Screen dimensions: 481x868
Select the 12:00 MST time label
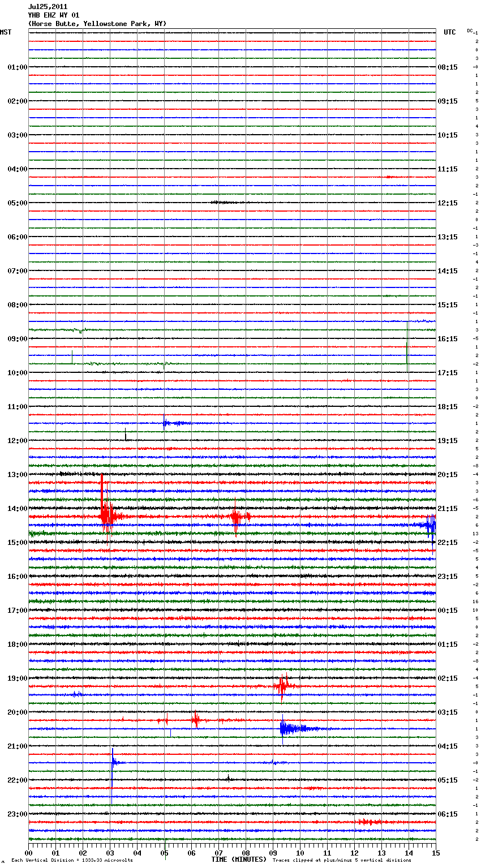pos(17,441)
